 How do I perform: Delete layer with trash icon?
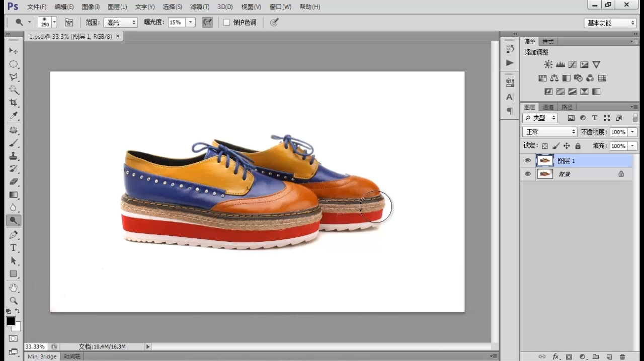point(622,356)
